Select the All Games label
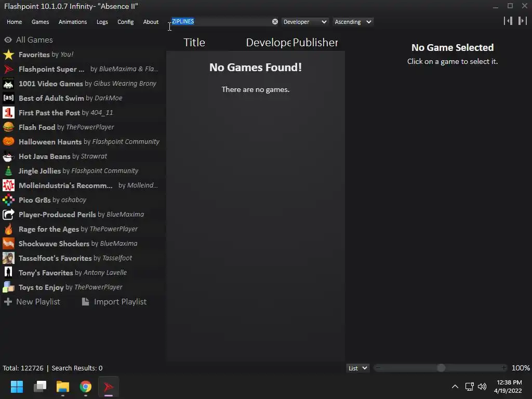 [35, 39]
